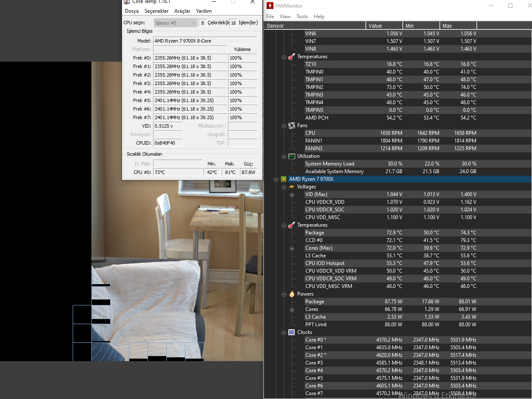Click the spinning fan icon beside Fans
Screen dimensions: 532x399
tap(292, 125)
